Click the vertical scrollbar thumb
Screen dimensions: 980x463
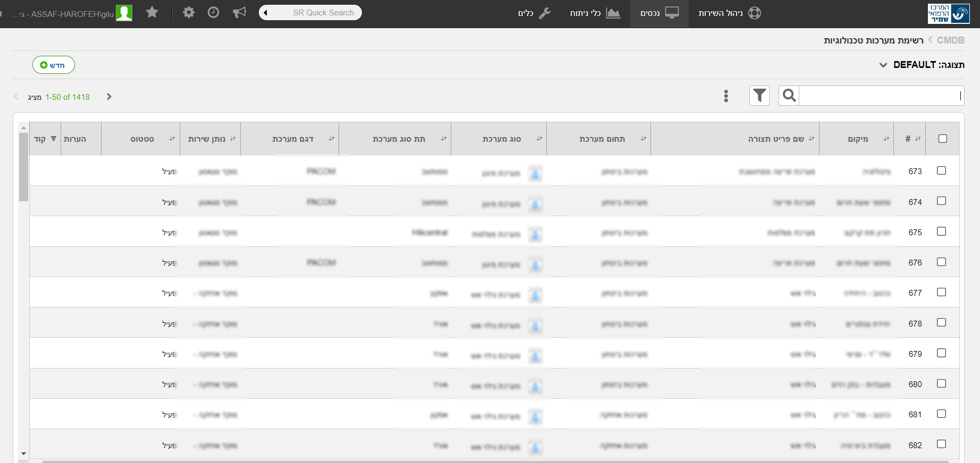click(x=23, y=167)
